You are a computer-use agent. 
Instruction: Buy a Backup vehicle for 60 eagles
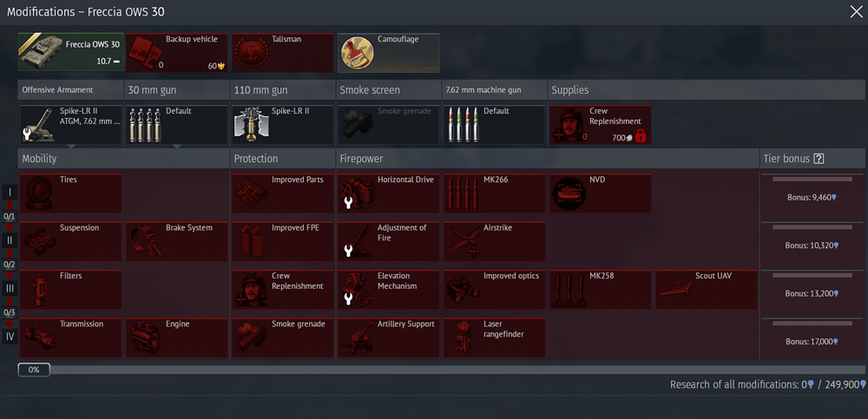coord(176,53)
